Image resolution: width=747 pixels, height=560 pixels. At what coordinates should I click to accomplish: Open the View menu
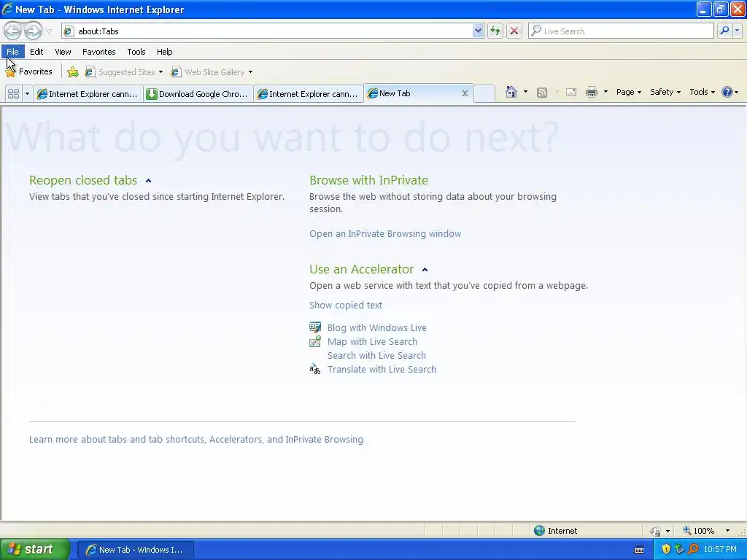(x=63, y=52)
